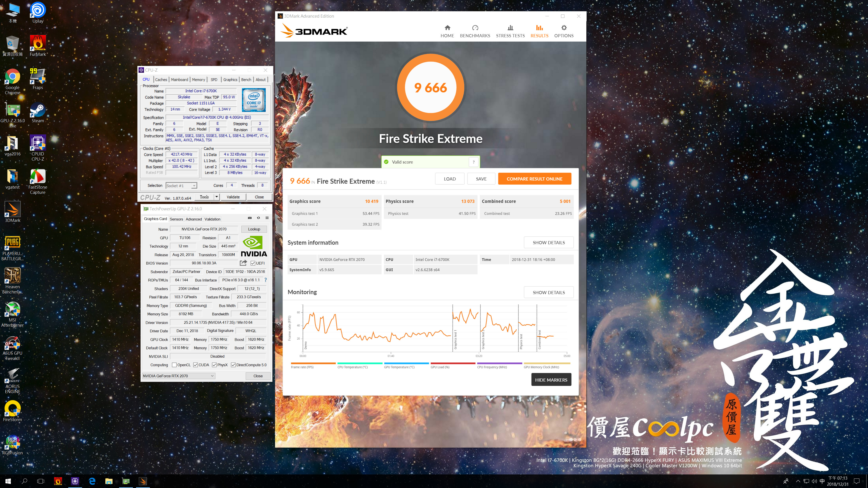
Task: Select the RGBFusion desktop icon
Action: (12, 445)
